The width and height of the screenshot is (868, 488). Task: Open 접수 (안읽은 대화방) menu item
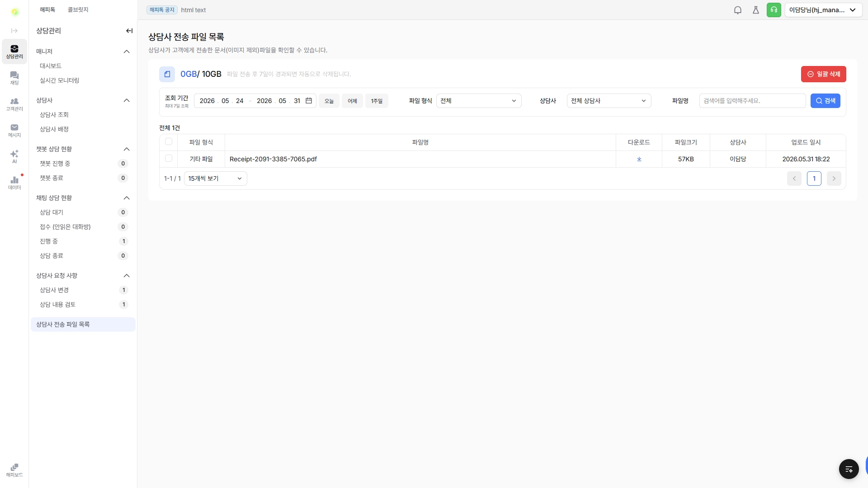tap(83, 227)
